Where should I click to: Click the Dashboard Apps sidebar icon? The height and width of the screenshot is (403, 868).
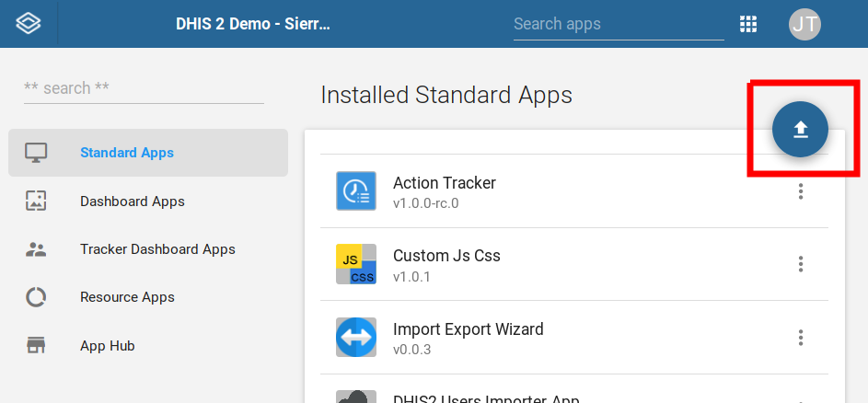tap(36, 201)
